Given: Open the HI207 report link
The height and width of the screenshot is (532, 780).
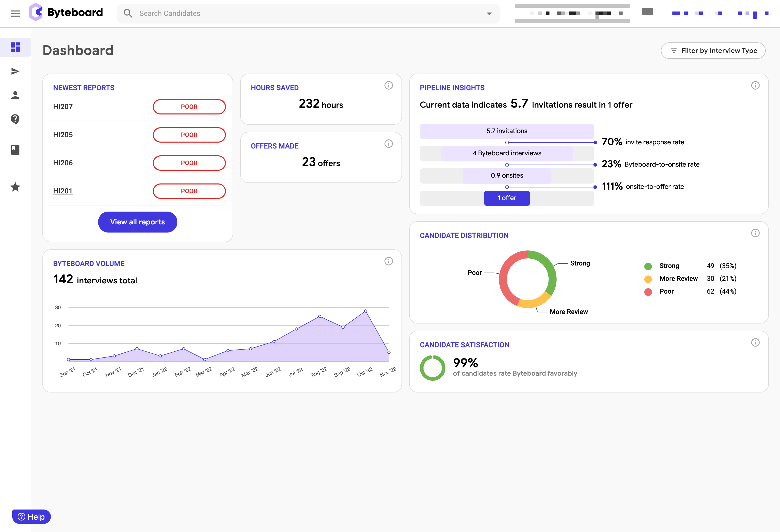Looking at the screenshot, I should pyautogui.click(x=63, y=107).
